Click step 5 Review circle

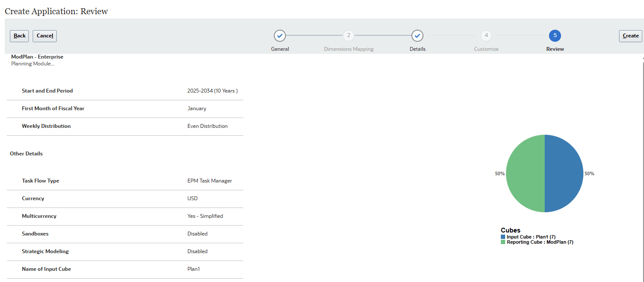tap(555, 35)
